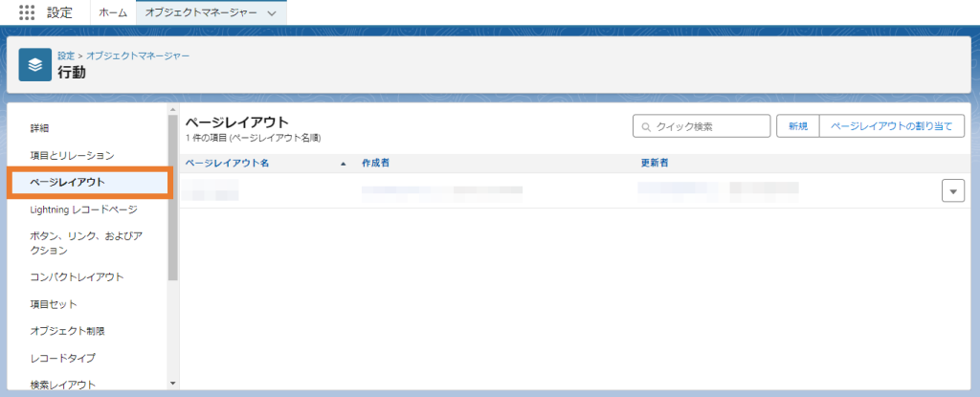
Task: Open 項目とリレーション in the sidebar
Action: click(x=72, y=155)
